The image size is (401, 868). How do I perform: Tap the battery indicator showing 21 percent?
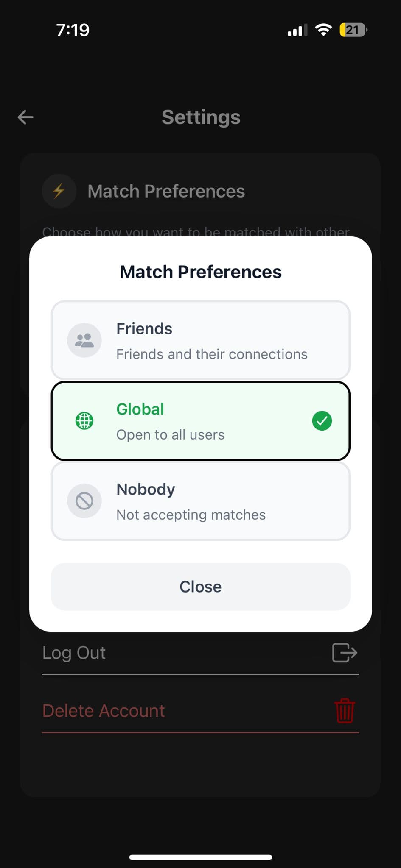coord(352,30)
